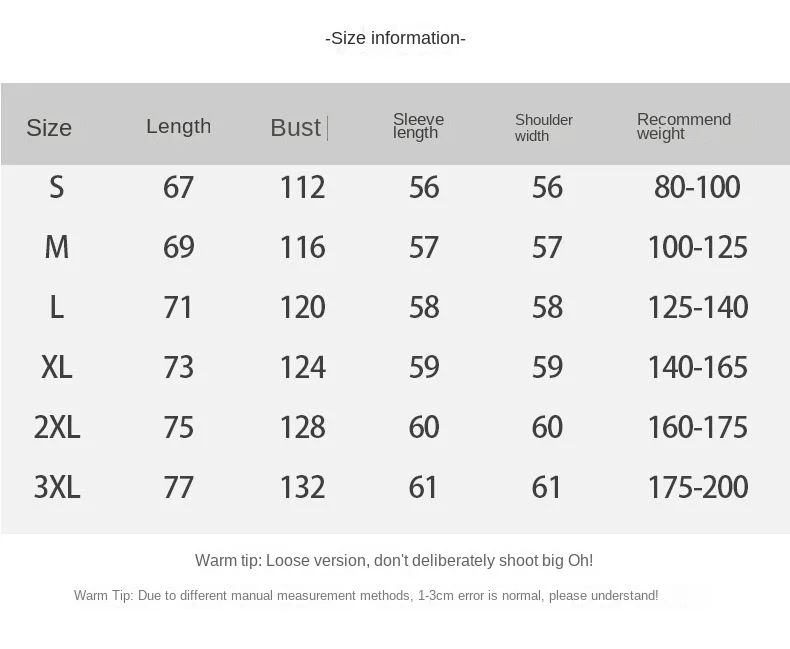Screen dimensions: 790x649
Task: Select the length value 73
Action: (x=178, y=367)
